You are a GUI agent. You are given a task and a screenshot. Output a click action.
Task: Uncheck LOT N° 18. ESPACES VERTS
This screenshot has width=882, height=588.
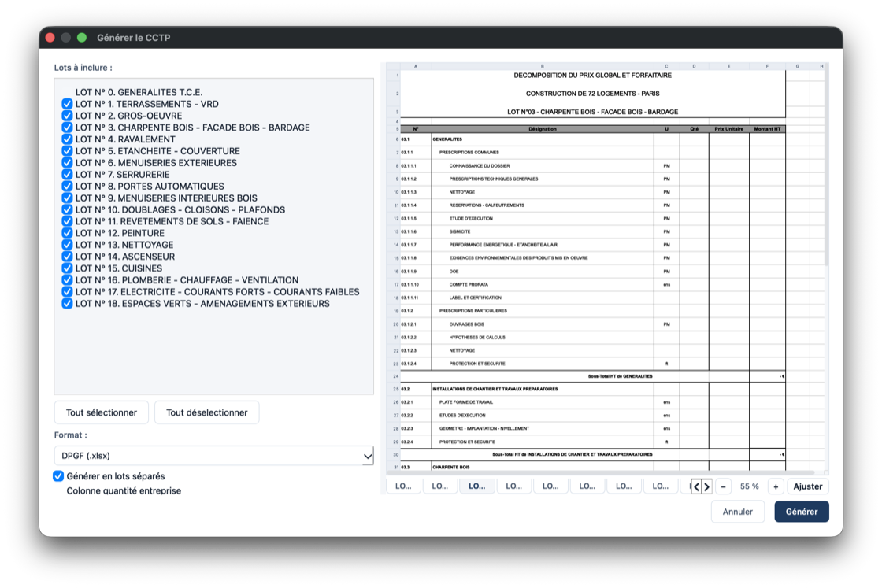(67, 304)
